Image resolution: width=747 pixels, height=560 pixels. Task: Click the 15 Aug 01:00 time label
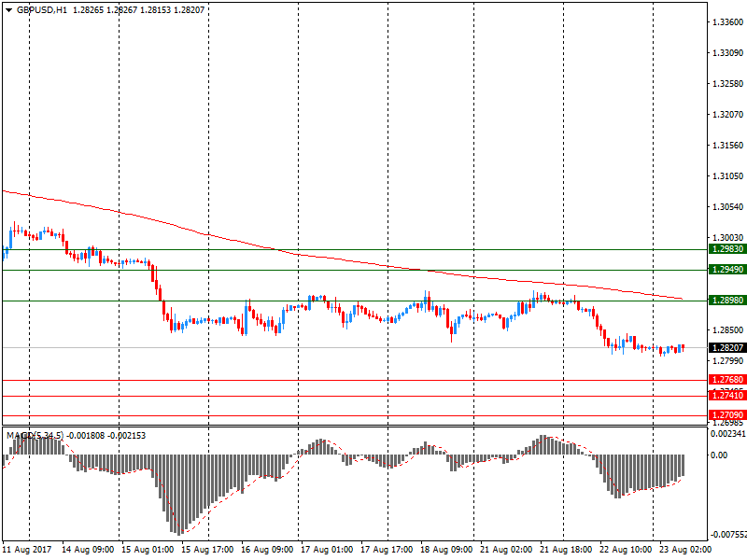[x=148, y=550]
